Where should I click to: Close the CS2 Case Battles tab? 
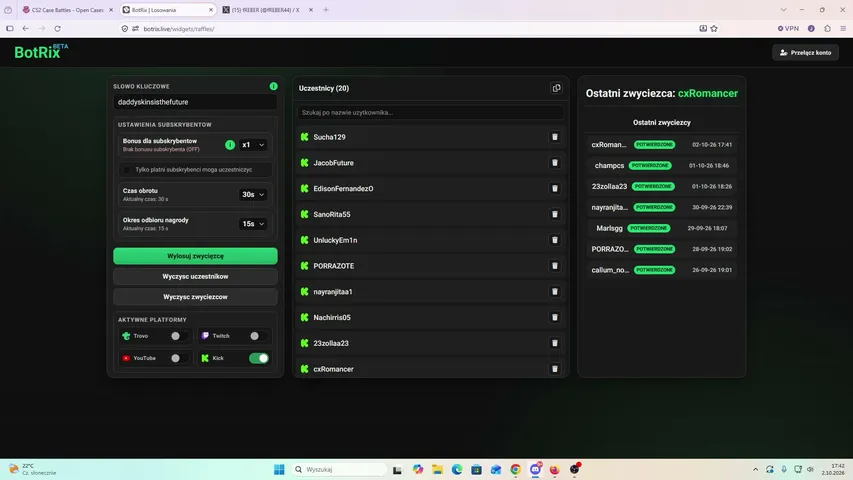(111, 10)
